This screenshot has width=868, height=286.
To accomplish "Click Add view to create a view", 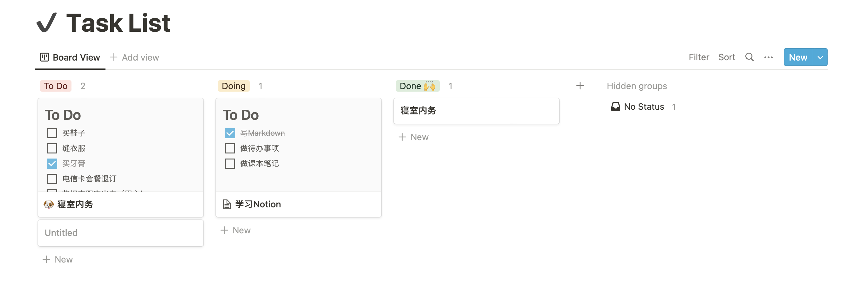I will (134, 57).
